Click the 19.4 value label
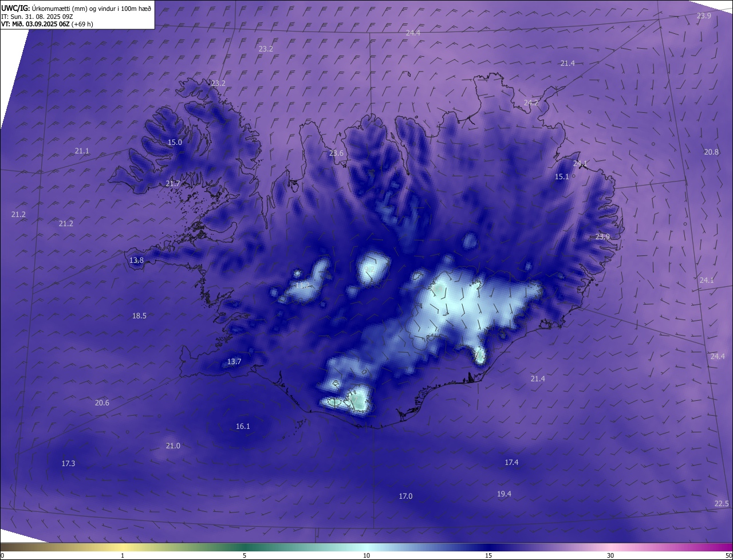 504,494
